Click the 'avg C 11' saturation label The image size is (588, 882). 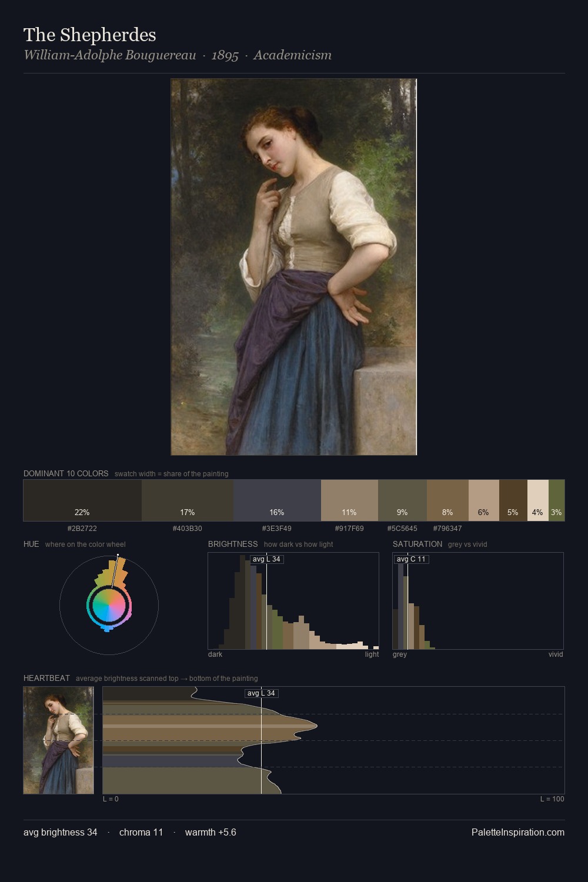point(411,559)
